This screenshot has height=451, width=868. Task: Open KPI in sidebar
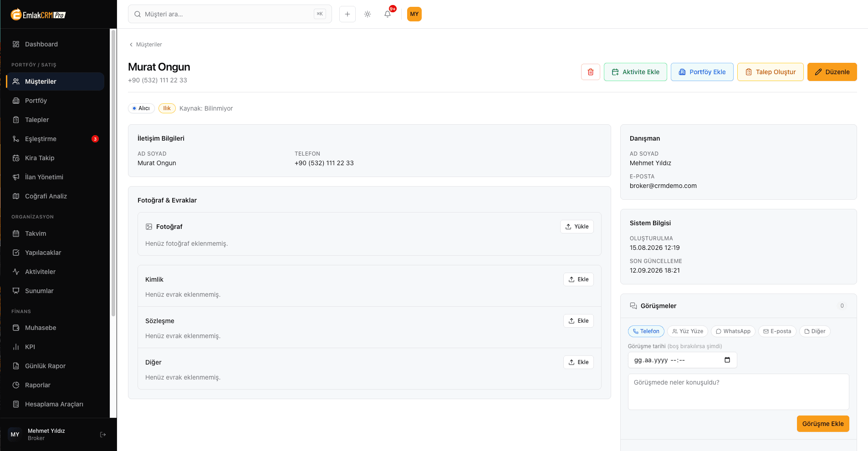point(55,347)
